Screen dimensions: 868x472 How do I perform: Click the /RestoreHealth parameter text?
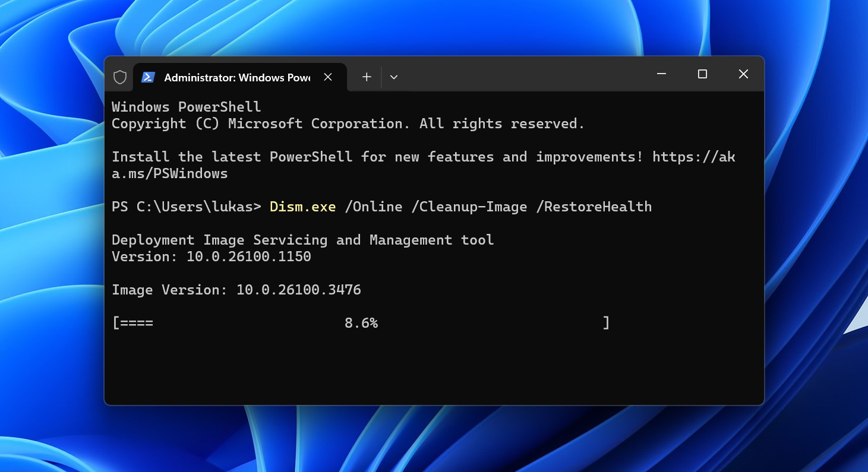[594, 207]
